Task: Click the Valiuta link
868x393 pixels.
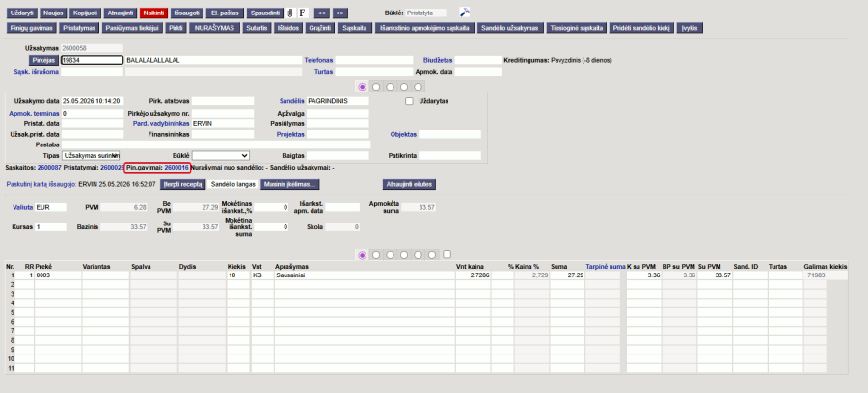Action: [x=23, y=207]
